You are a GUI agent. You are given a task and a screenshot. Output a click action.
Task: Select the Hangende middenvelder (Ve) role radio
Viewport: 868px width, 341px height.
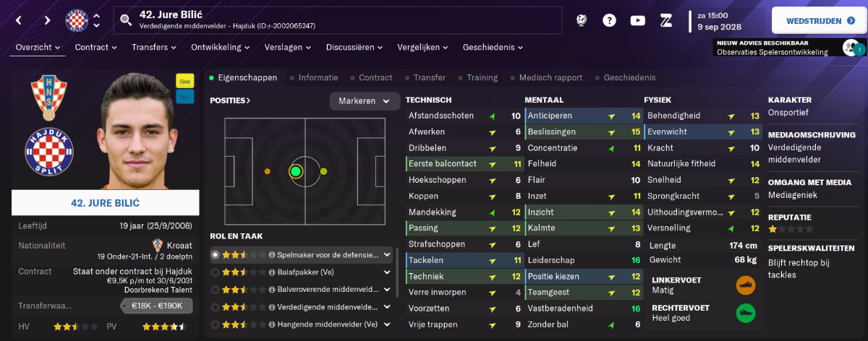[x=215, y=324]
